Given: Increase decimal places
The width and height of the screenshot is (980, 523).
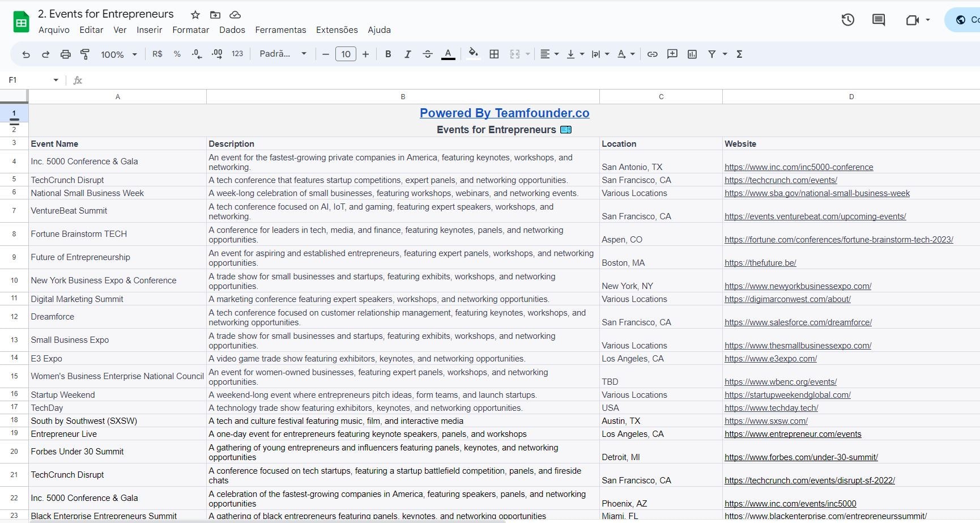Looking at the screenshot, I should 216,54.
